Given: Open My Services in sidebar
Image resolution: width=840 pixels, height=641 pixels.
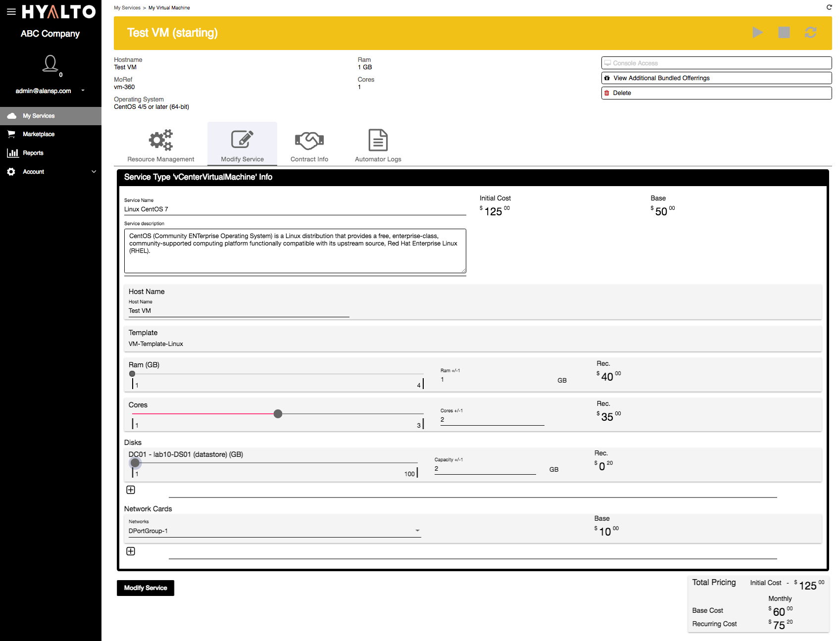Looking at the screenshot, I should click(x=50, y=116).
